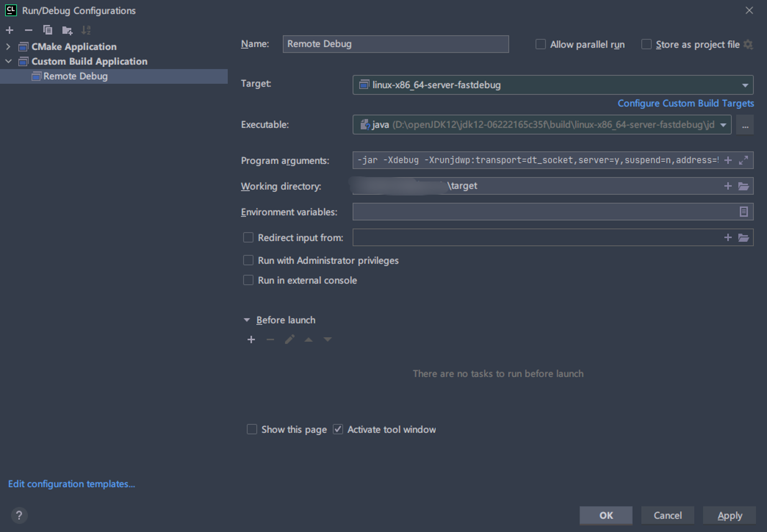Edit the Environment variables list
Viewport: 767px width, 532px height.
point(744,212)
